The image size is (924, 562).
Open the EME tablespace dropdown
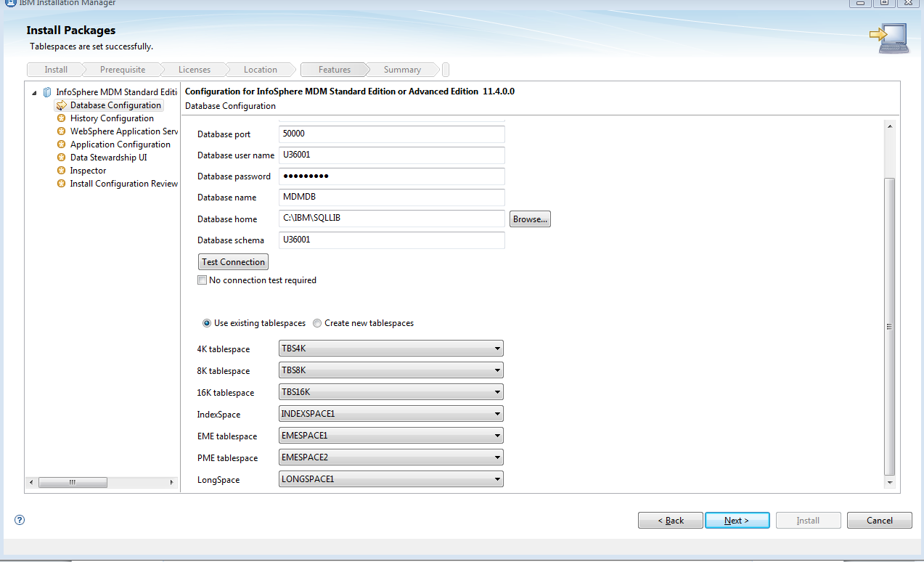[391, 436]
